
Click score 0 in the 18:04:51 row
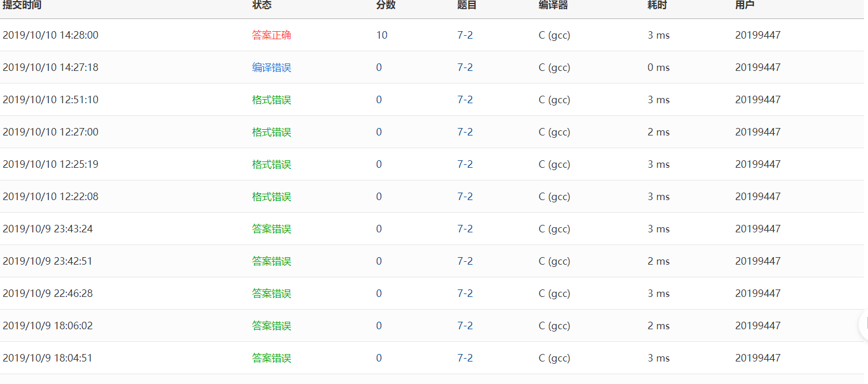point(379,358)
